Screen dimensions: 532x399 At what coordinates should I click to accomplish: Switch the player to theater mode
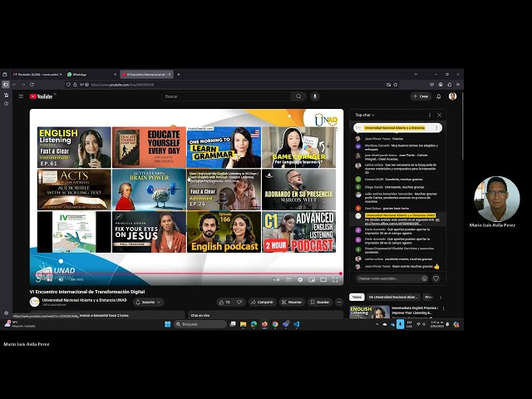[323, 279]
